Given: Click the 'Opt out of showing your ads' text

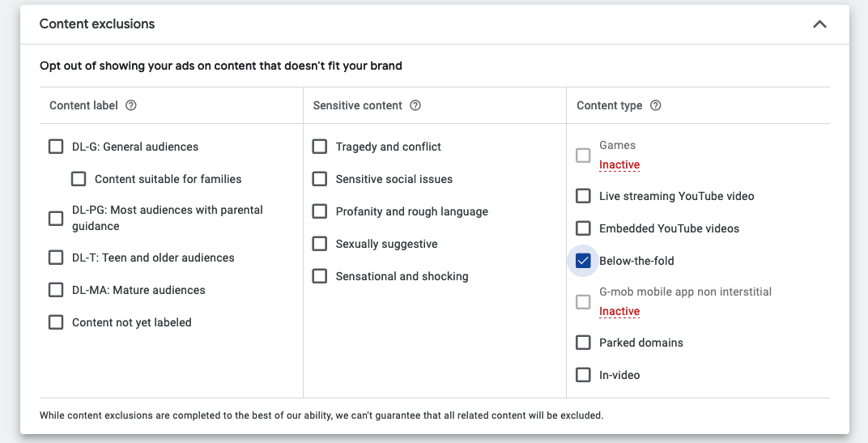Looking at the screenshot, I should [221, 66].
